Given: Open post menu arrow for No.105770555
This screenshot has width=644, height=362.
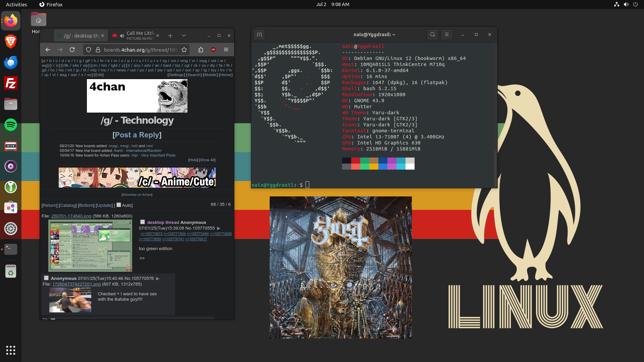Looking at the screenshot, I should click(x=219, y=228).
